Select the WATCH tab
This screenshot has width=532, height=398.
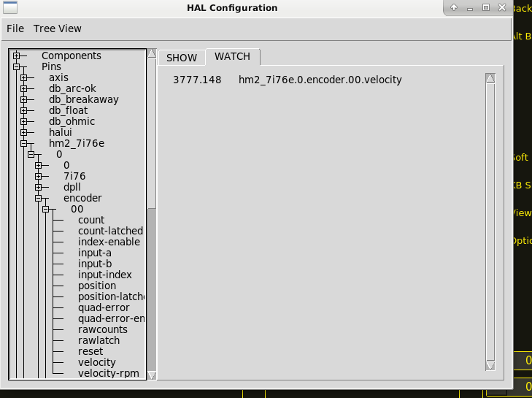(x=232, y=56)
